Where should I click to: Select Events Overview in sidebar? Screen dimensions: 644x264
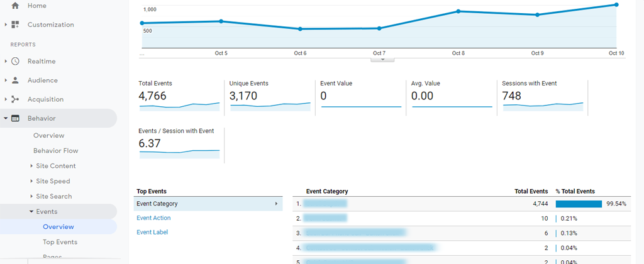pyautogui.click(x=58, y=227)
